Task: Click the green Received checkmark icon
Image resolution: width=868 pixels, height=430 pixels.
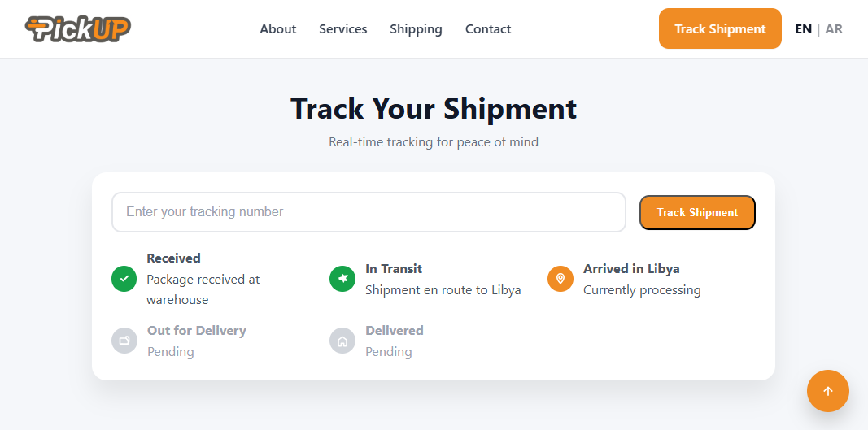Action: click(124, 279)
